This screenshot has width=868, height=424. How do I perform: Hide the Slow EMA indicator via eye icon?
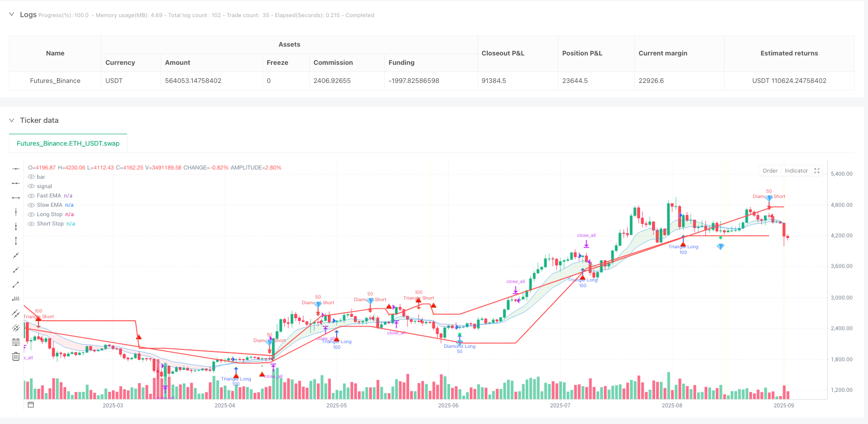(x=31, y=205)
